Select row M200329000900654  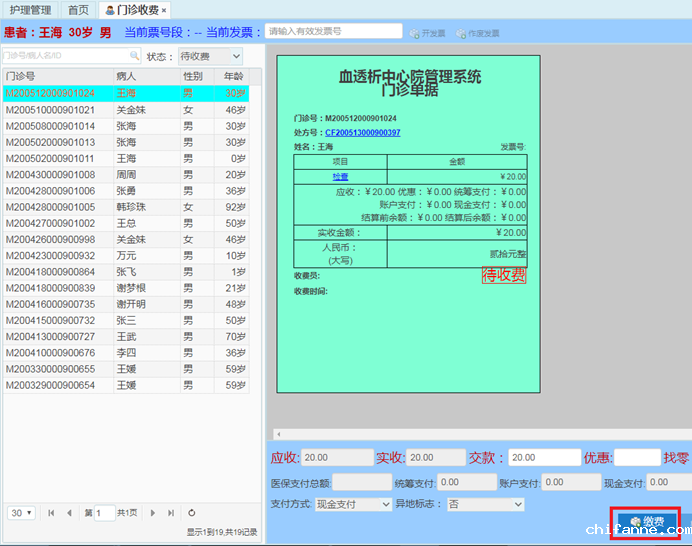pyautogui.click(x=126, y=385)
